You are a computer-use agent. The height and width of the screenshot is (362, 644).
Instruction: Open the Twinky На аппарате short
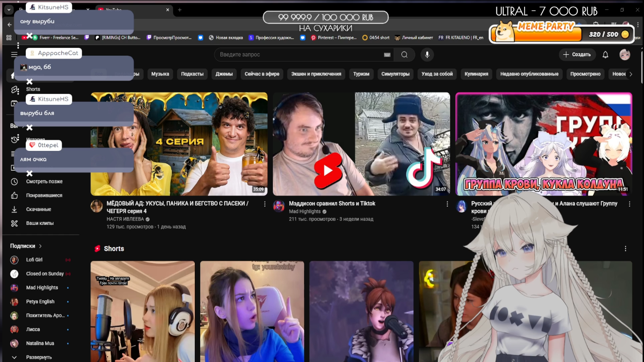coord(142,311)
